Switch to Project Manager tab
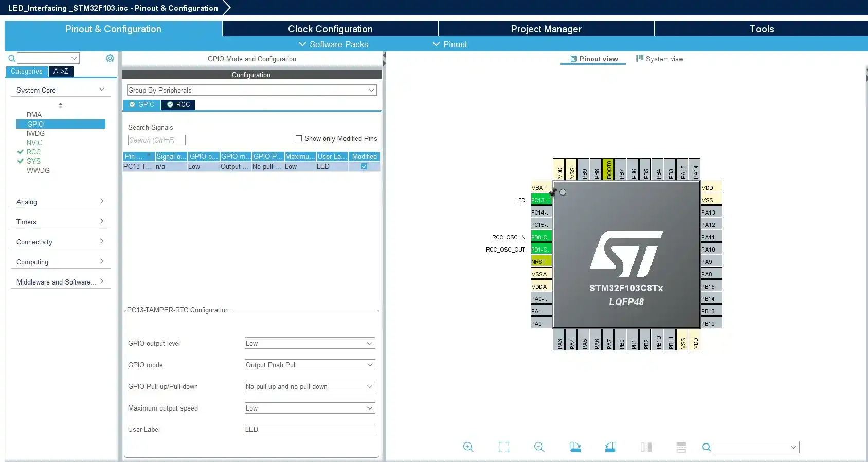 pyautogui.click(x=546, y=29)
